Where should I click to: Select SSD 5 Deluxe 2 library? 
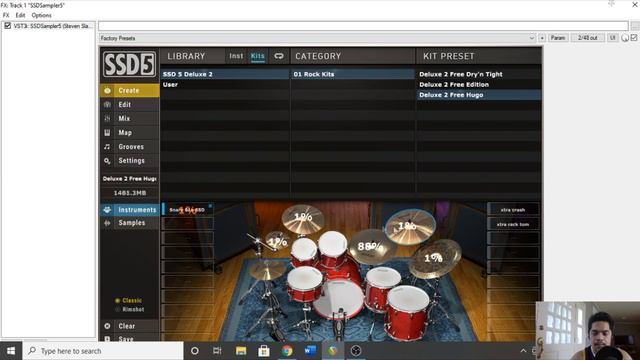[x=225, y=74]
